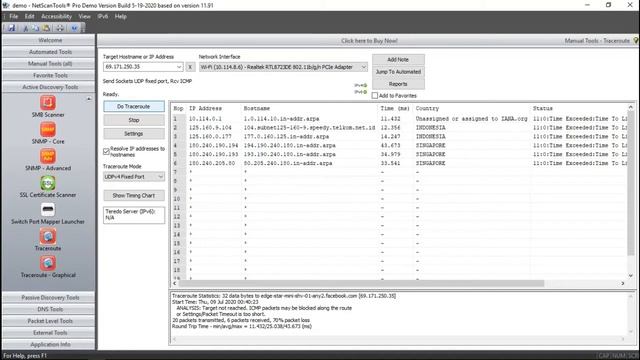Image resolution: width=640 pixels, height=360 pixels.
Task: Select hop row with IP 180.240.190.194
Action: 399,145
